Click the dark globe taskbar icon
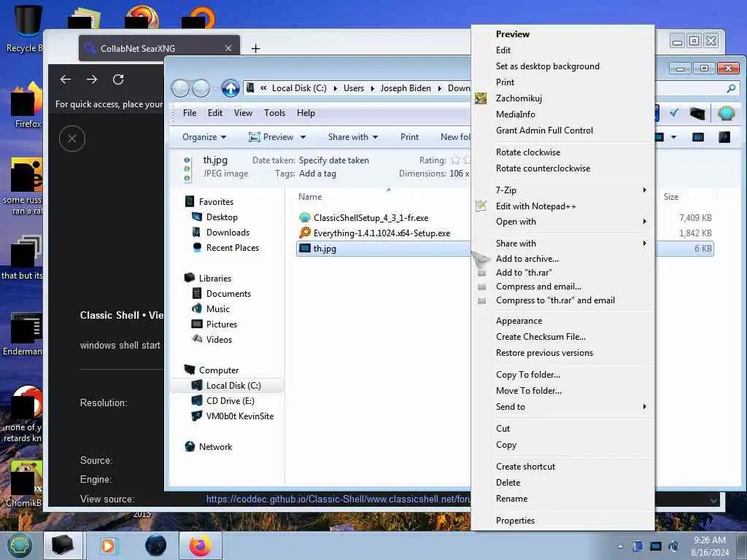Image resolution: width=747 pixels, height=560 pixels. (156, 545)
